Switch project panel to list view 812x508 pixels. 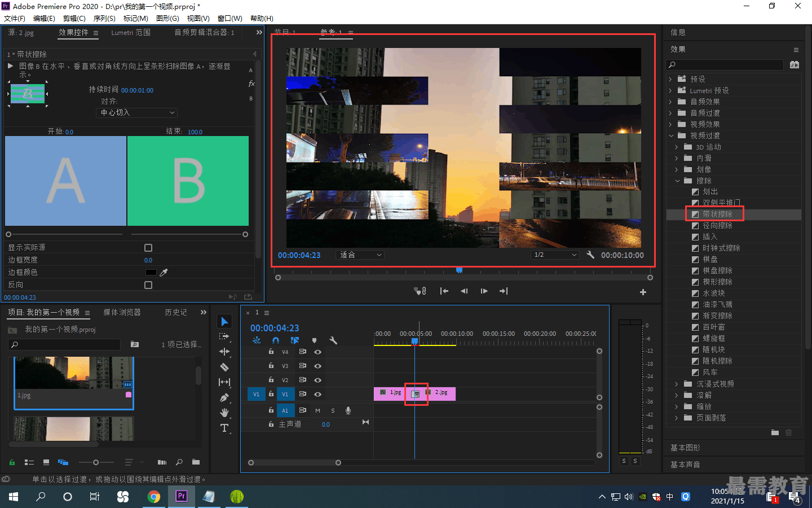point(29,462)
